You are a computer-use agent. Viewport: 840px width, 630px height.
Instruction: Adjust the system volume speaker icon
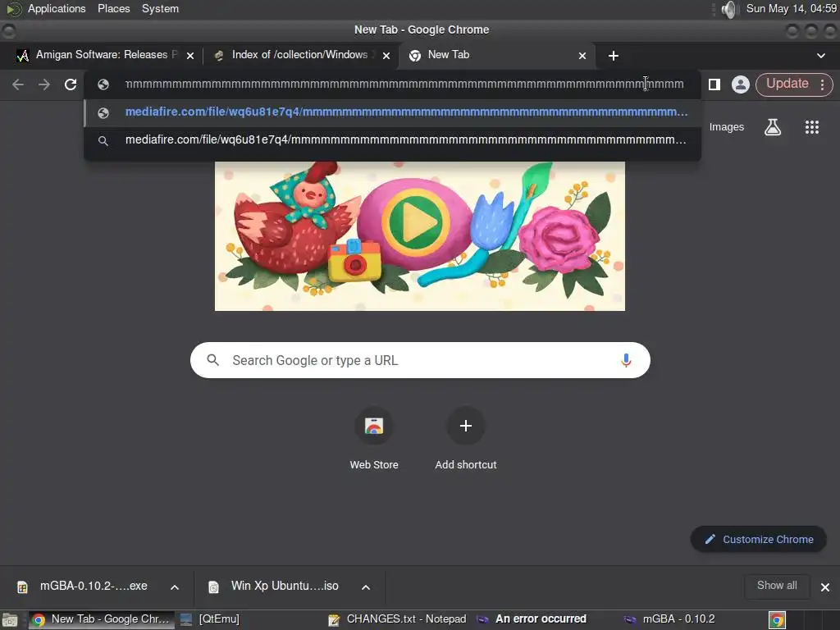pyautogui.click(x=728, y=9)
